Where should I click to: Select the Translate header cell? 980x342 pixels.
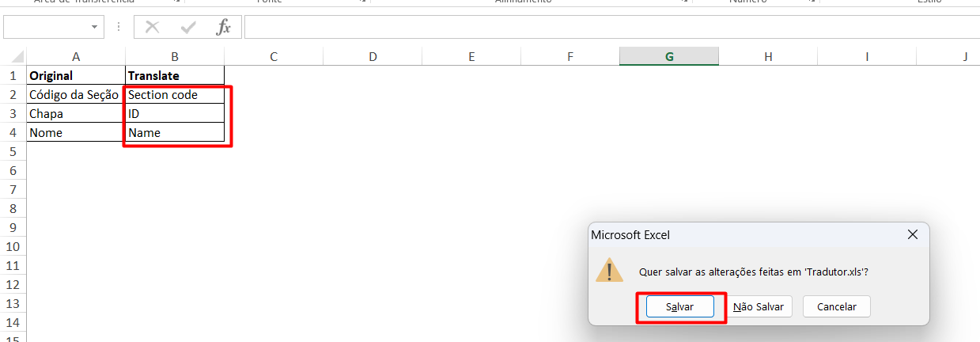[x=175, y=75]
